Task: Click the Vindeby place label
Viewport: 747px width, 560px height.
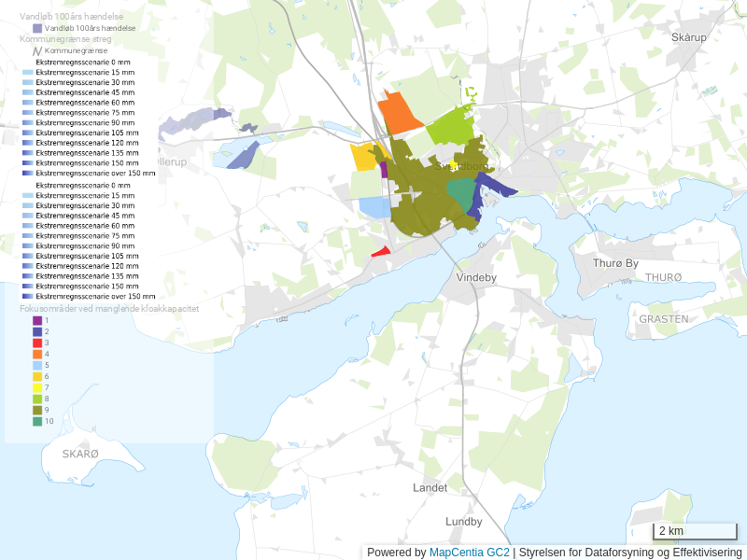Action: [x=476, y=278]
